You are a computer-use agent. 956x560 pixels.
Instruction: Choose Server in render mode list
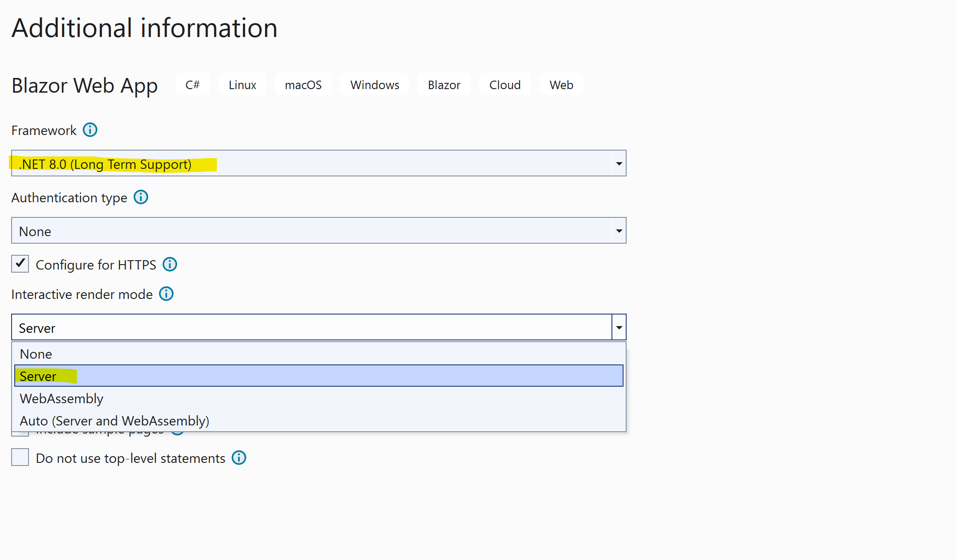(319, 376)
